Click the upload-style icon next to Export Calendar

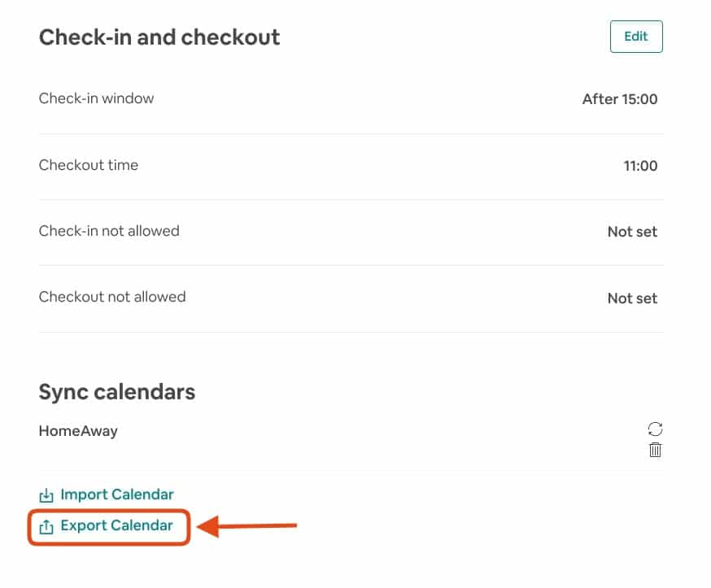click(46, 525)
